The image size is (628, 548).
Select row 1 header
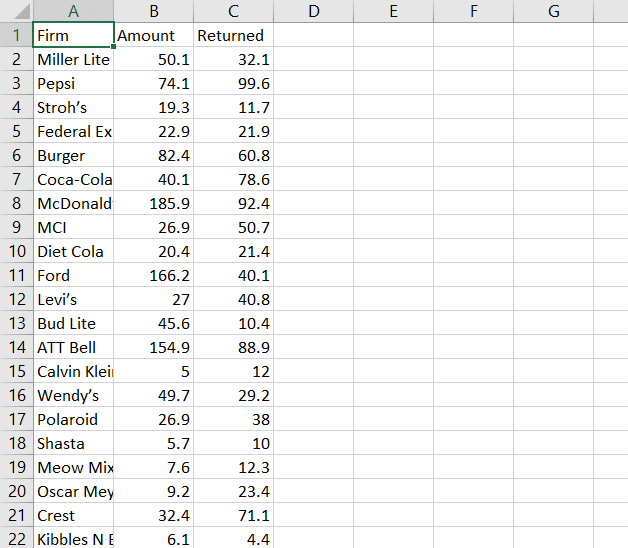click(x=16, y=35)
